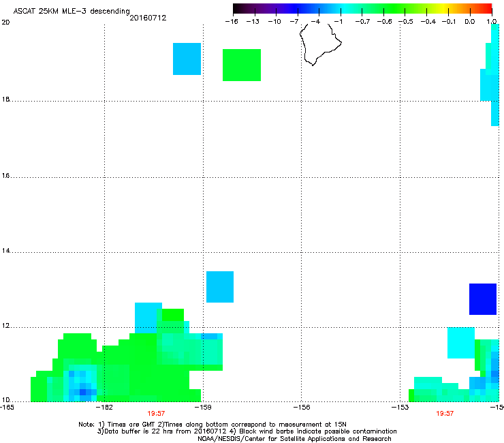Screen dimensions: 504x443
Task: Click the -16 colorbar label
Action: coord(232,22)
